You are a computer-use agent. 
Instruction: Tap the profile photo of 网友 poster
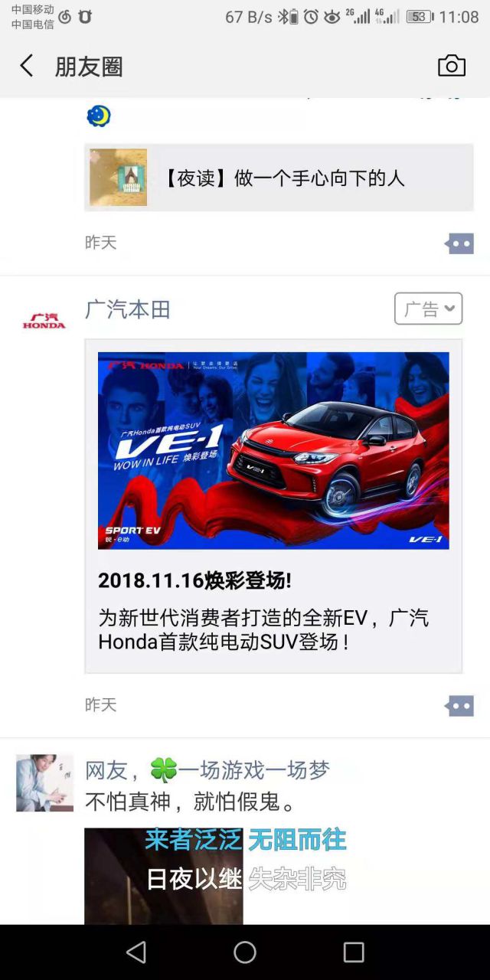tap(44, 782)
